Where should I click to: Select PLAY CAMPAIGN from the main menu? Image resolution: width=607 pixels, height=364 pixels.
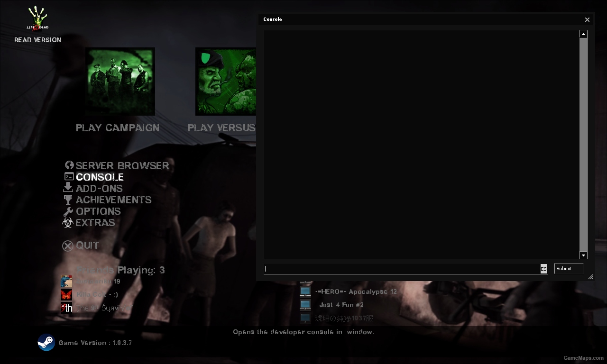(118, 127)
